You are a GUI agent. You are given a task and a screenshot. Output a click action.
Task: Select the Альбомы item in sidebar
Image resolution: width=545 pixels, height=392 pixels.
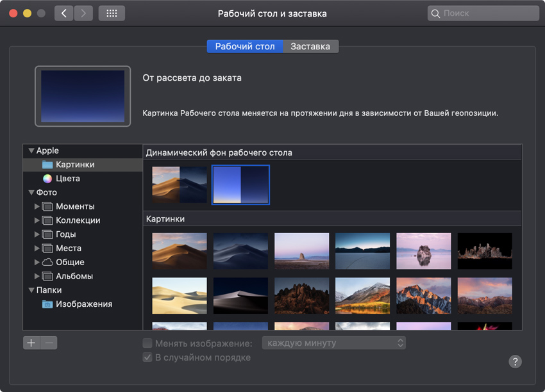point(74,276)
